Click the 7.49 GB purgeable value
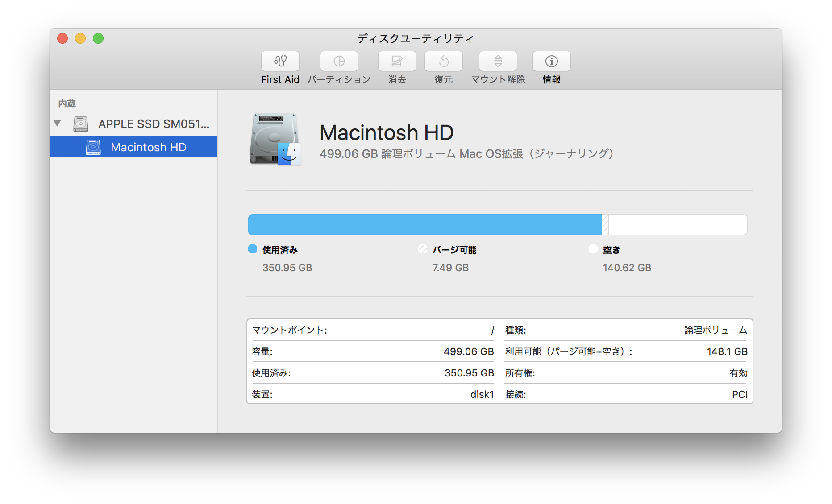832x504 pixels. 450,268
